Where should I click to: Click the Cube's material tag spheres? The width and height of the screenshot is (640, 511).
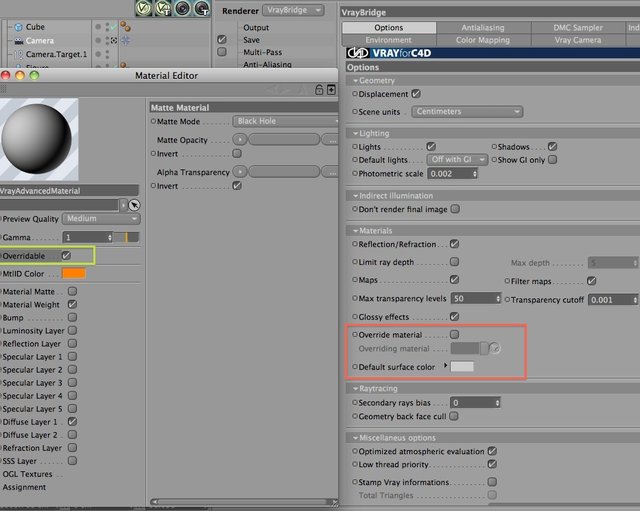(x=126, y=27)
